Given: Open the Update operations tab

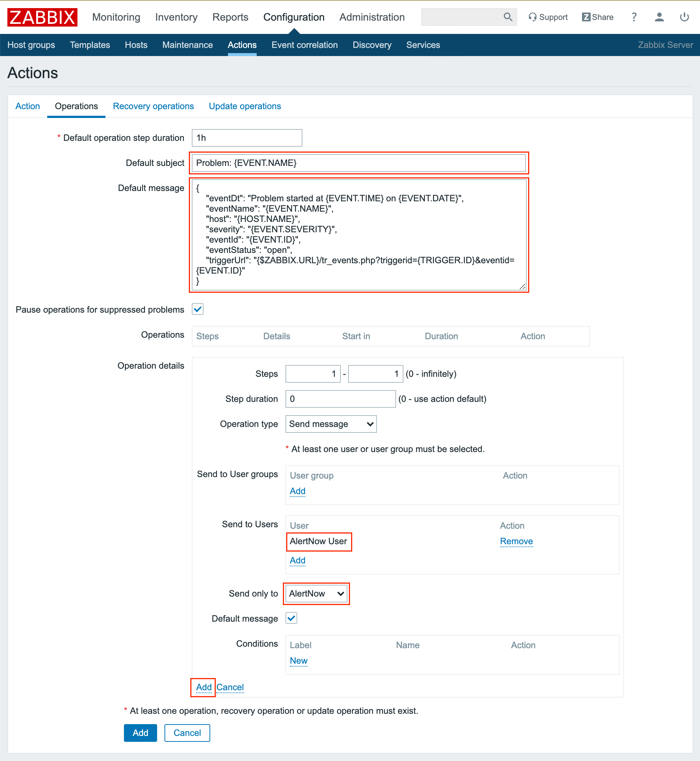Looking at the screenshot, I should (x=245, y=106).
